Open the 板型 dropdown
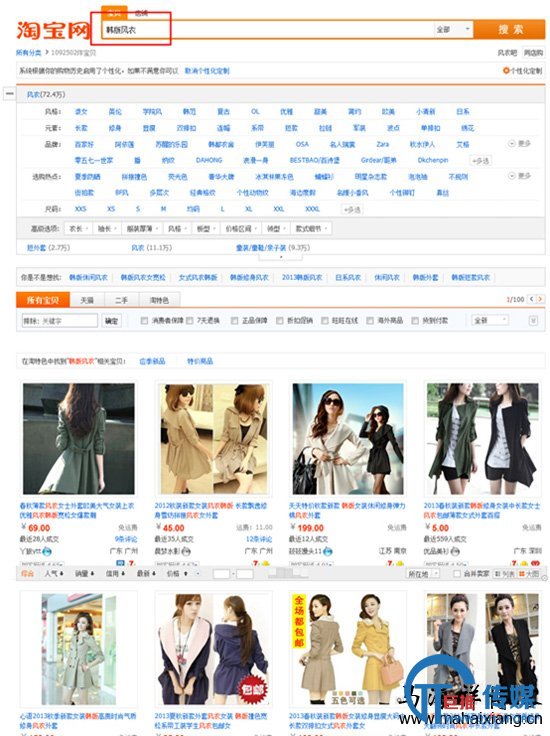 (206, 229)
